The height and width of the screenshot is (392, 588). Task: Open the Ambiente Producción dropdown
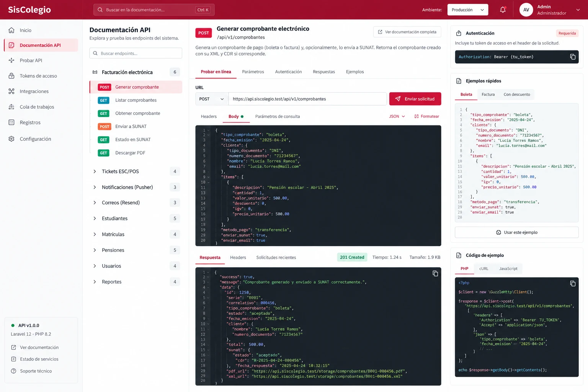pyautogui.click(x=467, y=10)
